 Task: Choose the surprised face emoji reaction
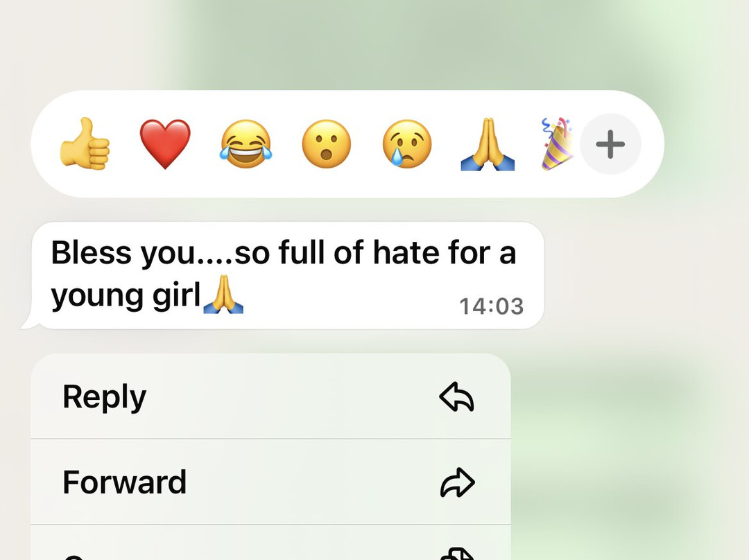pyautogui.click(x=326, y=144)
